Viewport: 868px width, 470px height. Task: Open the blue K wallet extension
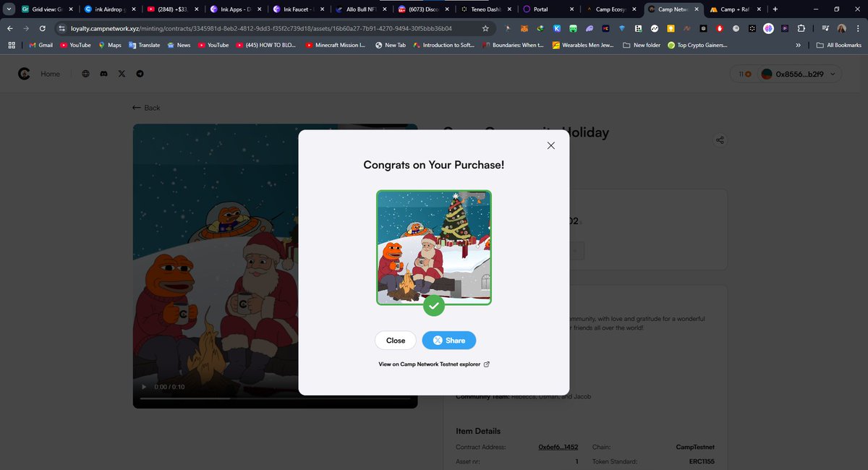coord(557,28)
